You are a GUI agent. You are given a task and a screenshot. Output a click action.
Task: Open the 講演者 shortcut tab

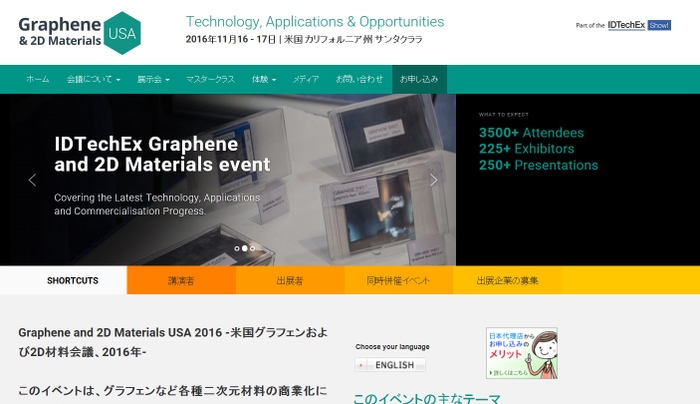[181, 280]
